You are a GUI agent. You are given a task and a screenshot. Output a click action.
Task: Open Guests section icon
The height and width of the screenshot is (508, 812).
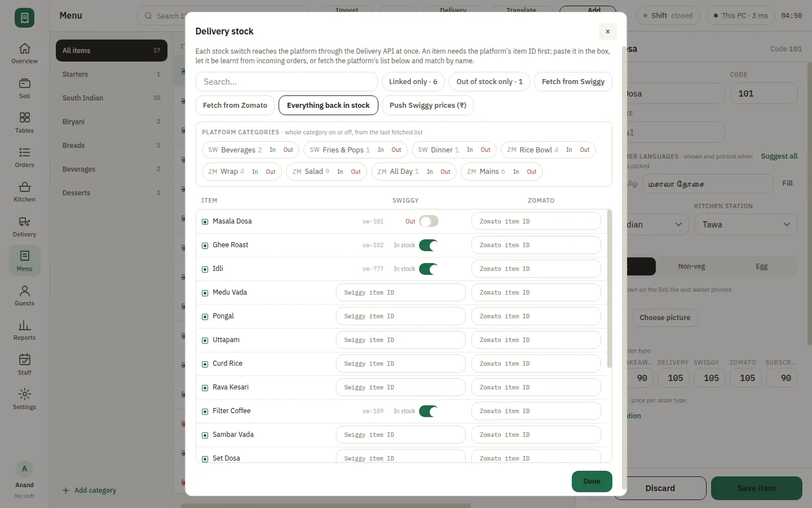click(24, 291)
